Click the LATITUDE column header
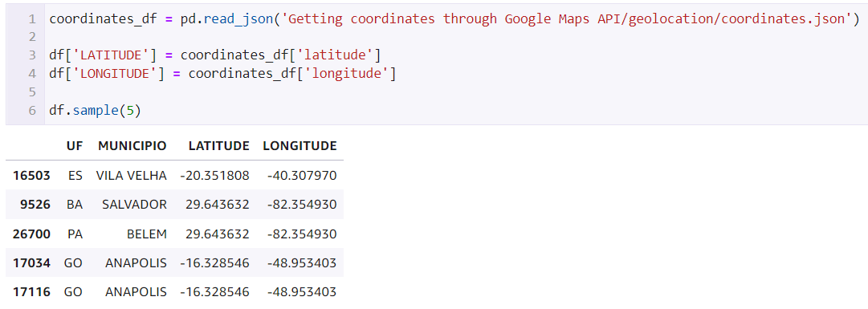This screenshot has height=309, width=868. (x=218, y=146)
